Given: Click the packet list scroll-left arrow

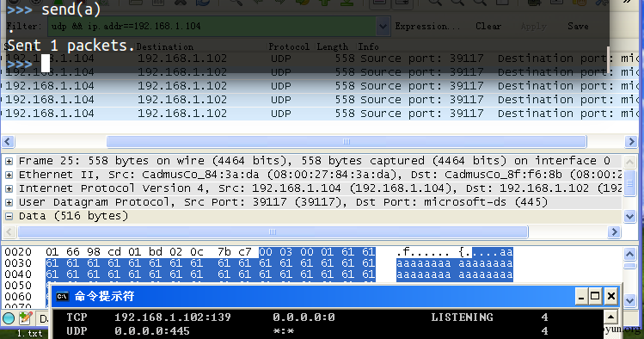Looking at the screenshot, I should coord(8,142).
